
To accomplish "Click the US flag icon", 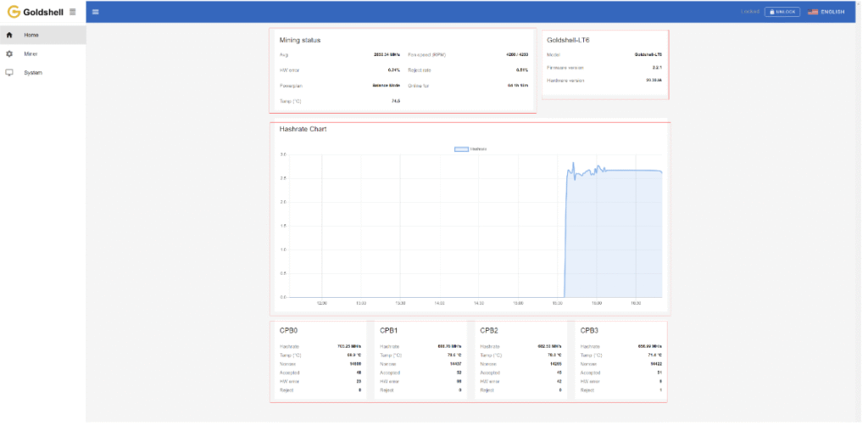I will coord(812,12).
